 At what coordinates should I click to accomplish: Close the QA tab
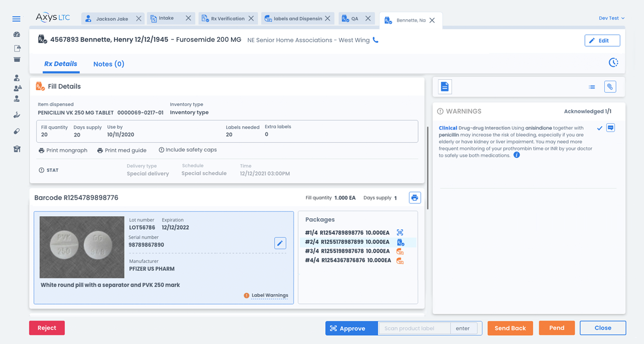tap(368, 19)
